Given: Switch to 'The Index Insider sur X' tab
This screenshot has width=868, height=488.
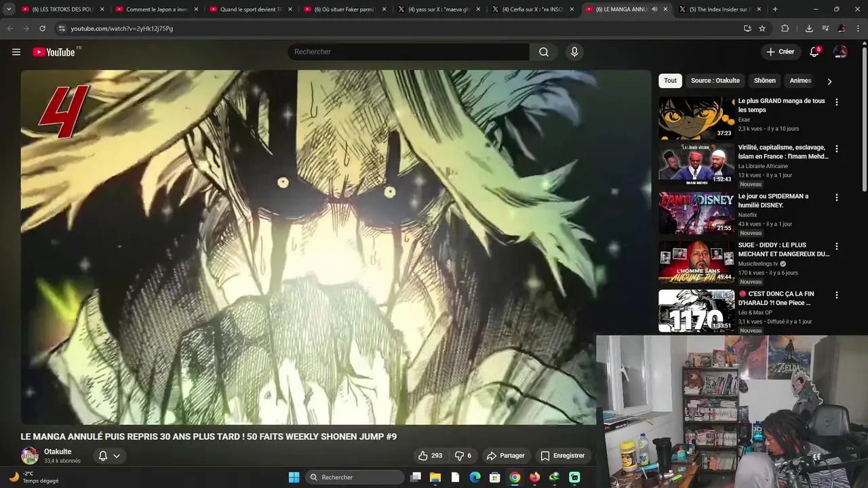Looking at the screenshot, I should (721, 9).
